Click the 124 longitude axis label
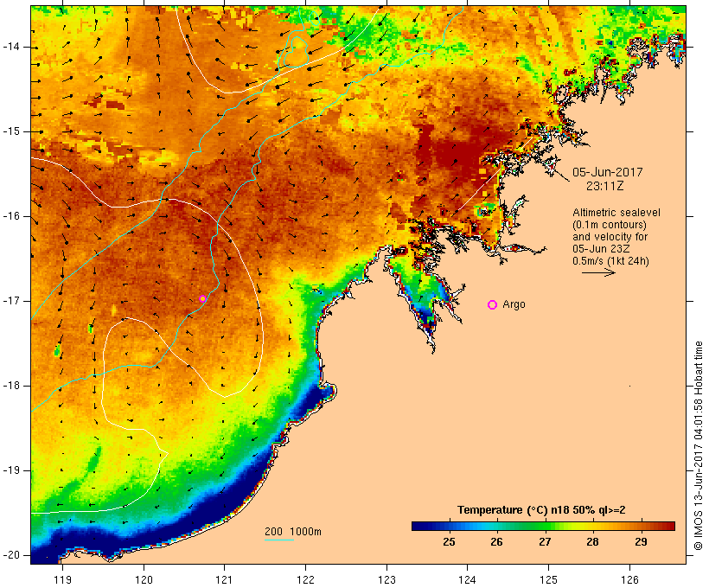Screen dimensions: 709x588 coord(467,579)
